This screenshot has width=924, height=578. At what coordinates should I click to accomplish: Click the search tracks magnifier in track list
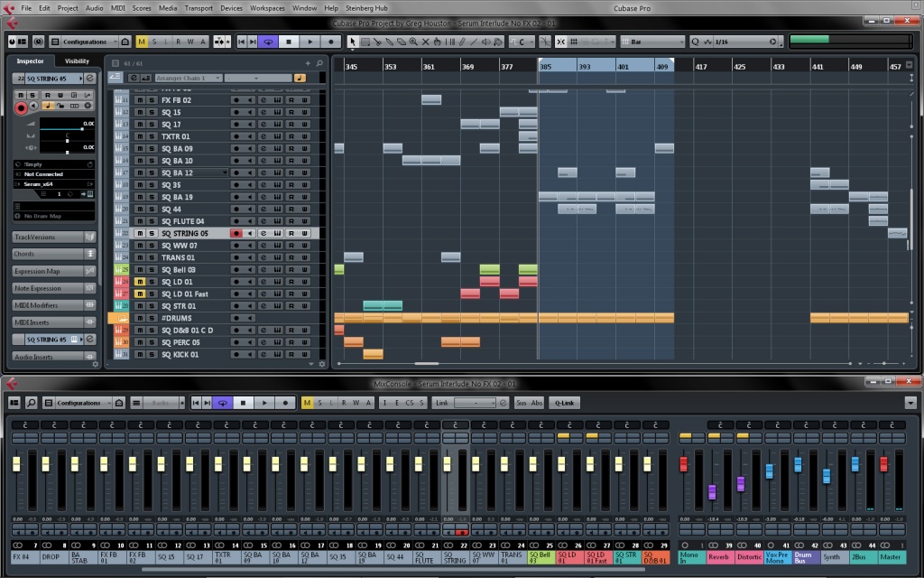320,63
